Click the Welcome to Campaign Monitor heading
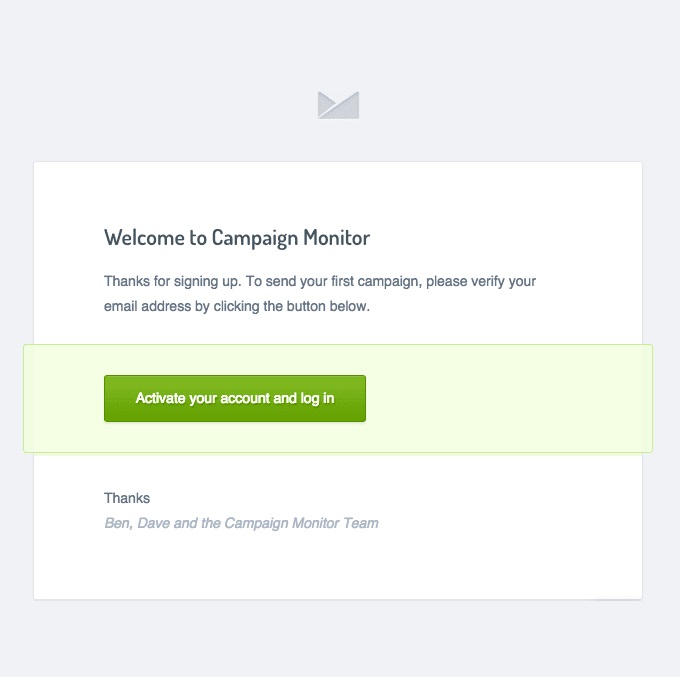Viewport: 680px width, 677px height. [x=237, y=238]
